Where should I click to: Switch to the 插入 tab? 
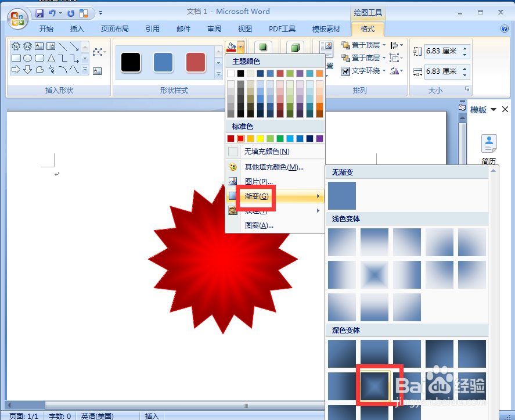click(x=77, y=29)
